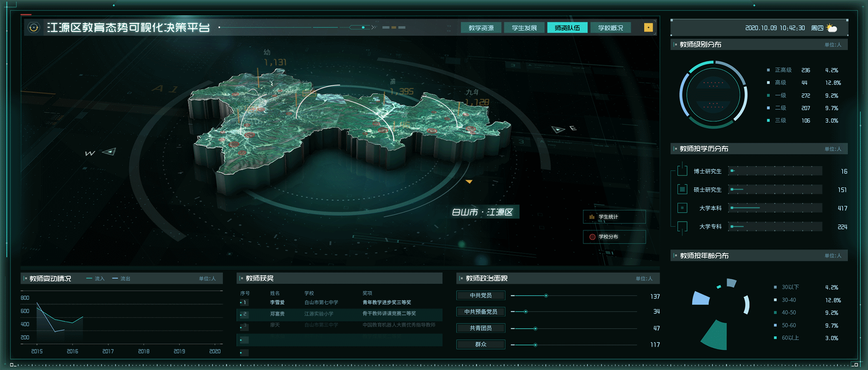Click the square icon beside 大学专科
868x370 pixels.
[x=682, y=227]
